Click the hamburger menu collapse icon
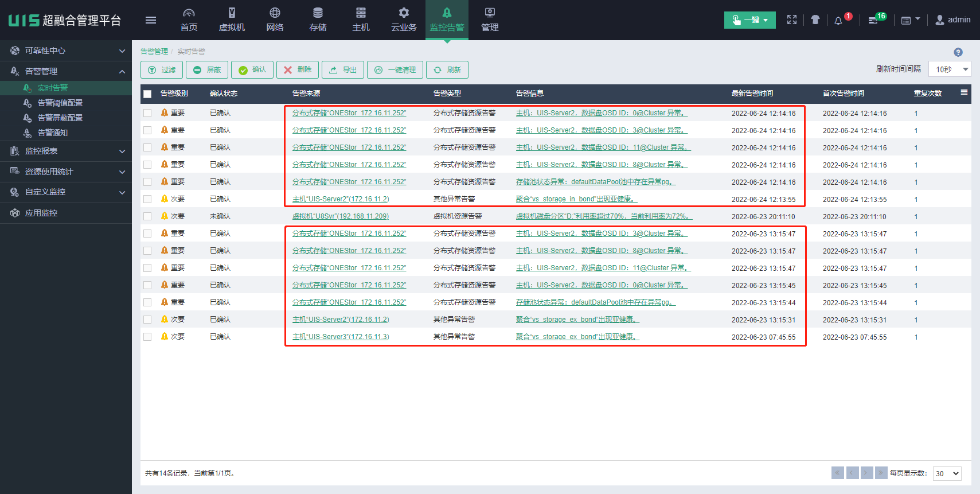 point(151,20)
